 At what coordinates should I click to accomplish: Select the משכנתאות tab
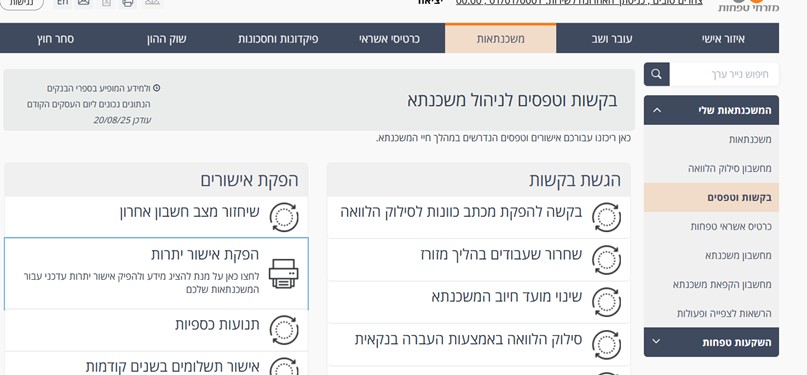[500, 39]
